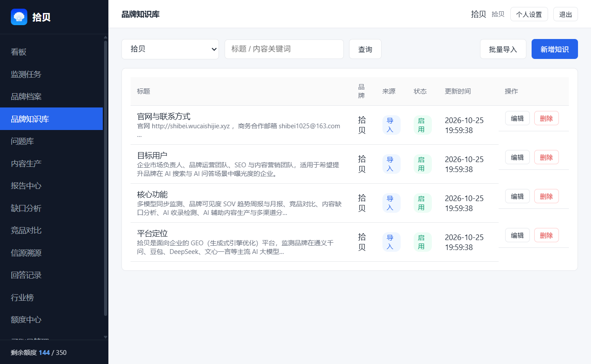Edit the 目标用户 entry
This screenshot has height=364, width=591.
click(517, 157)
